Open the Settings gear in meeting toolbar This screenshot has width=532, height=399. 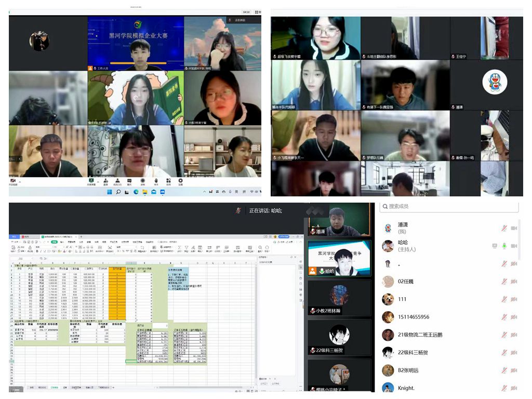(x=181, y=181)
